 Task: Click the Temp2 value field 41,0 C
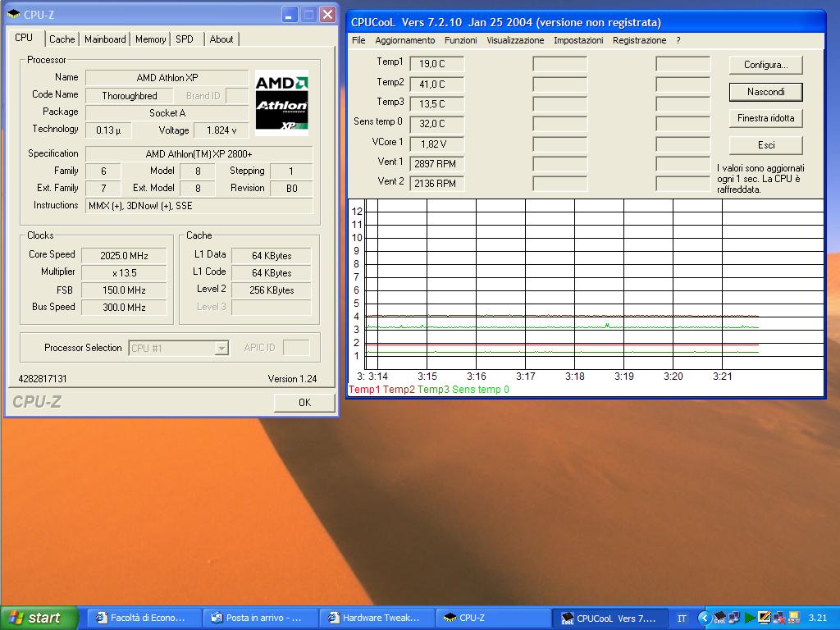[x=437, y=84]
